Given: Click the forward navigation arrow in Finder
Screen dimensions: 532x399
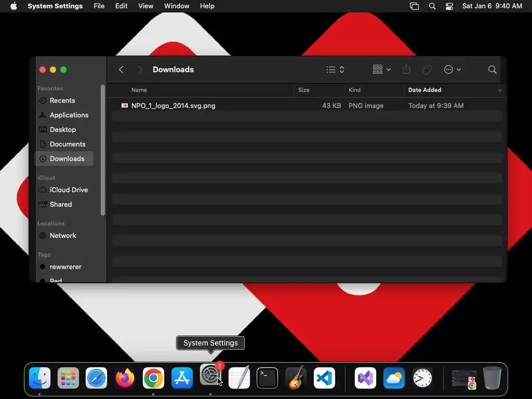Looking at the screenshot, I should pos(140,70).
